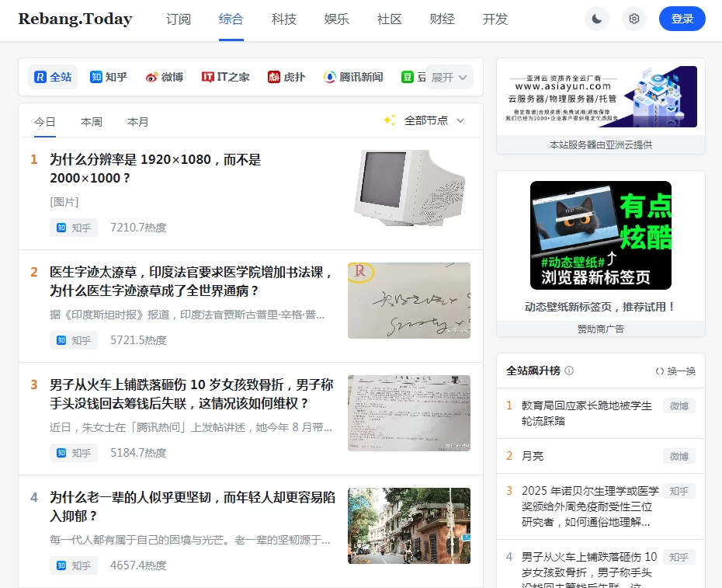This screenshot has width=722, height=588.
Task: Open the 月亮 trending item
Action: pos(533,456)
